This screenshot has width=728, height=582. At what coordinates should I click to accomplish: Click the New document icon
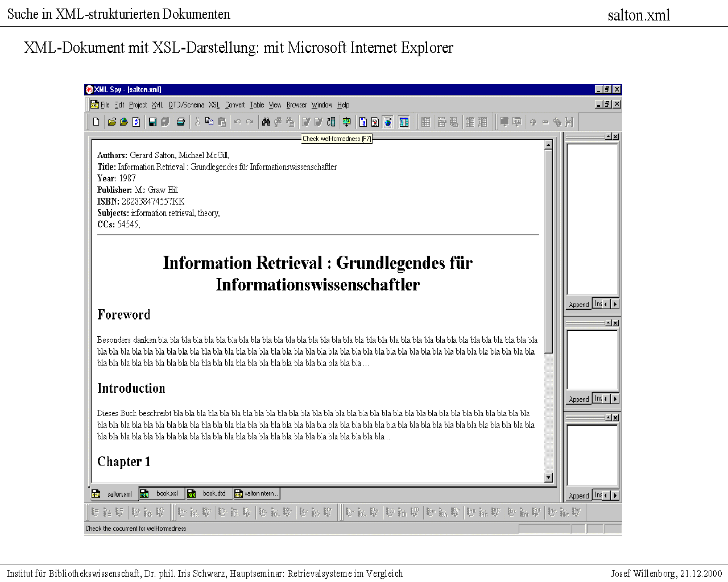96,122
